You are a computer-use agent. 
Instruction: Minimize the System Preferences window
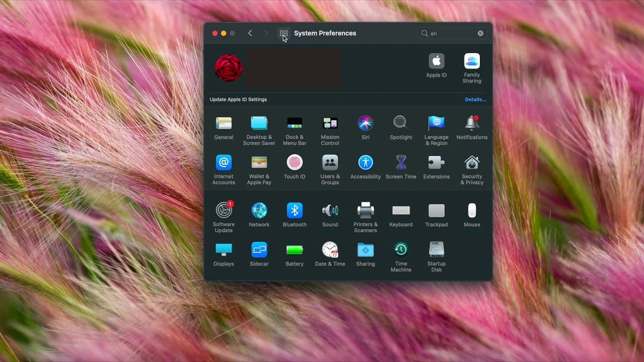coord(223,33)
